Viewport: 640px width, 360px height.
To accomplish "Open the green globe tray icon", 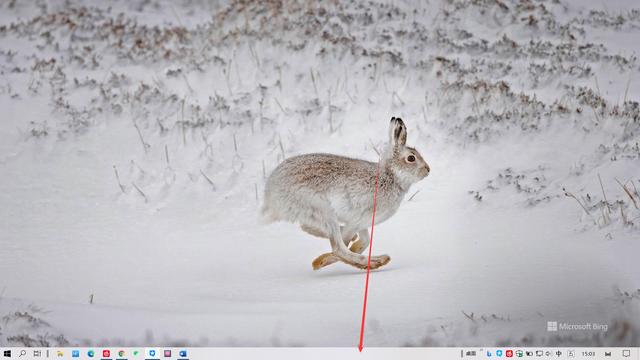I will (x=519, y=353).
